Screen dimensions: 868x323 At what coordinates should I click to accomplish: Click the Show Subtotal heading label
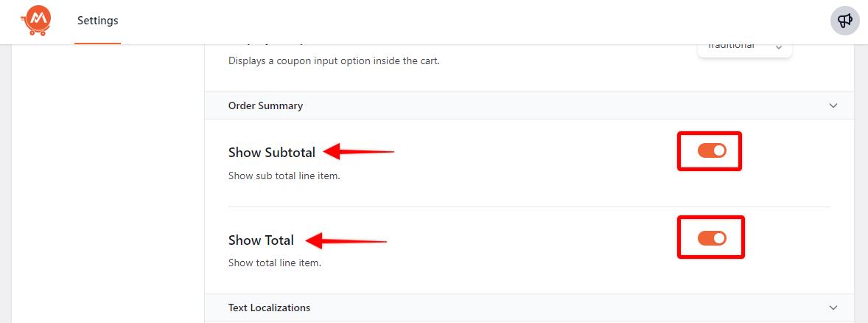272,153
